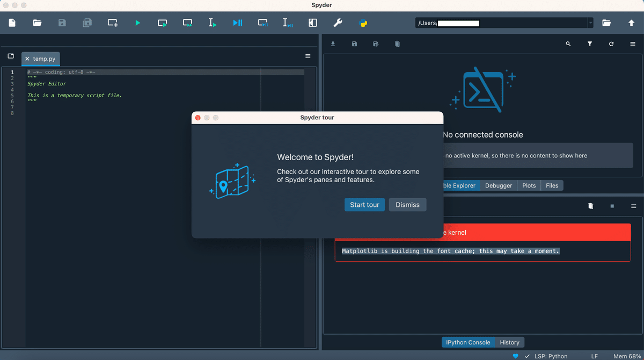644x360 pixels.
Task: Close the Spyder tour window
Action: click(x=197, y=118)
